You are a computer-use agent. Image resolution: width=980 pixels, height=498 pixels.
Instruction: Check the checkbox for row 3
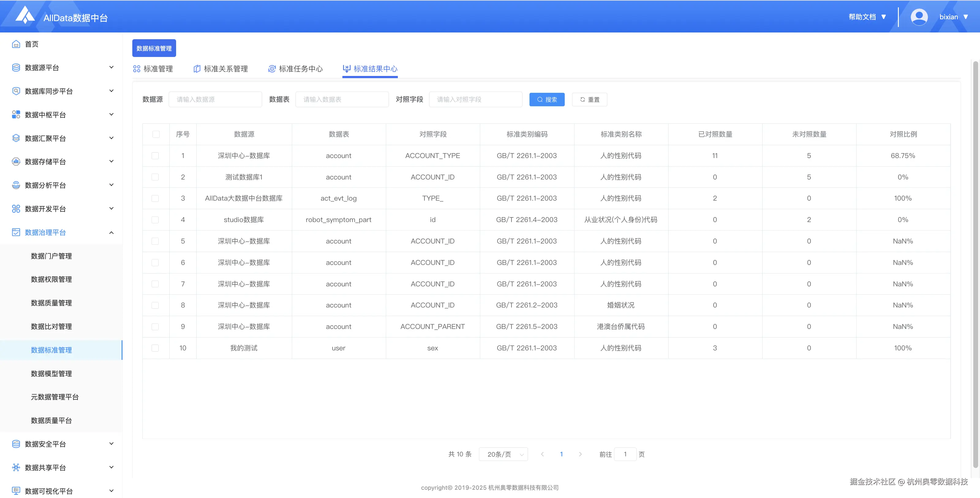click(x=155, y=198)
